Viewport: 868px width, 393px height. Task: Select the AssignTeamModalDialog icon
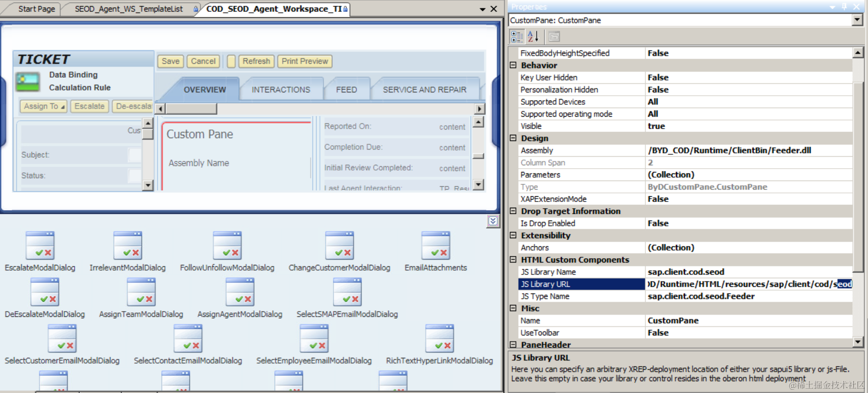click(x=141, y=292)
